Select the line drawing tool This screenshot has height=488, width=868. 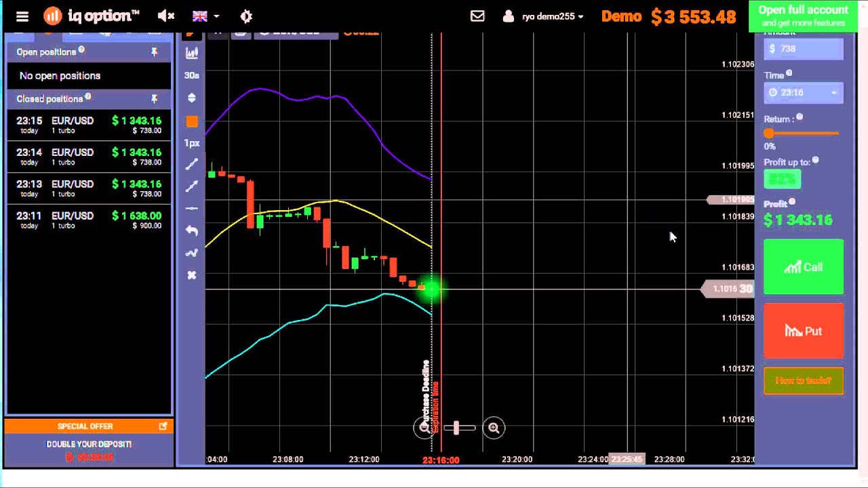[x=192, y=163]
